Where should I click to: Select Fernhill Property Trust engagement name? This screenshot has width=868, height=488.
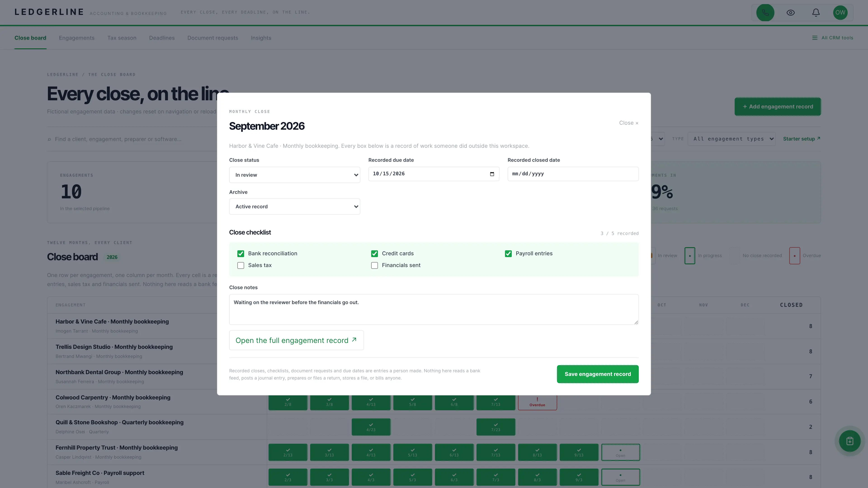pyautogui.click(x=117, y=448)
